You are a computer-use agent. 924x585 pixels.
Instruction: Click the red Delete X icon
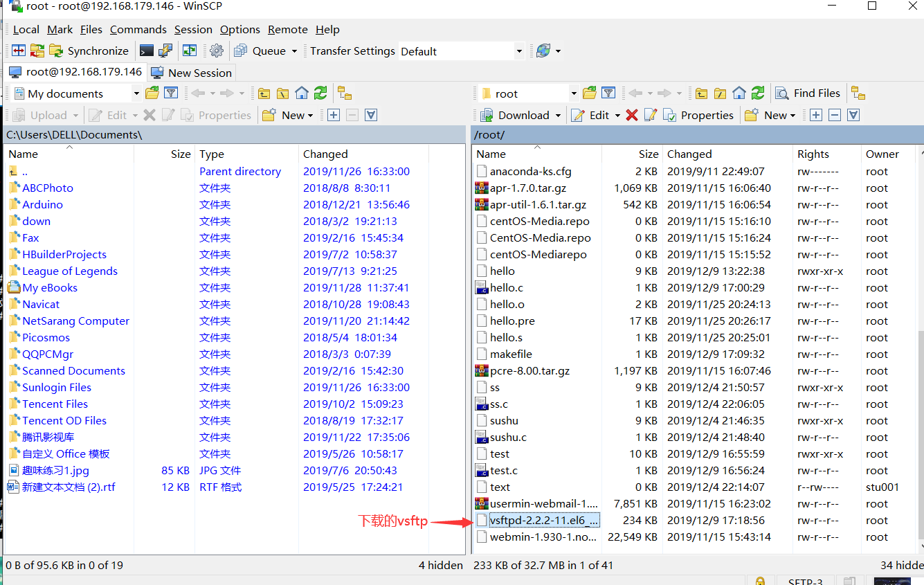tap(631, 115)
